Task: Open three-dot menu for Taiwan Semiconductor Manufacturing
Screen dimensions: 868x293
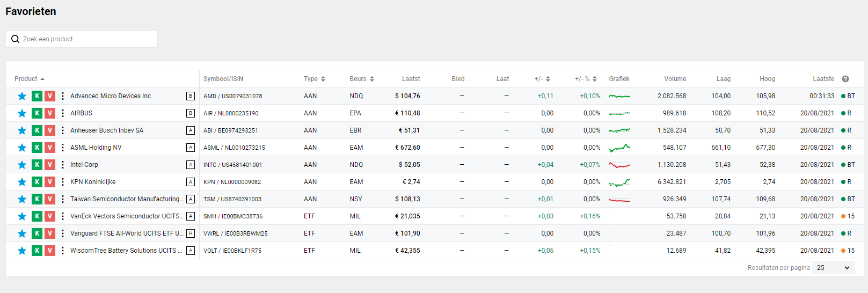Action: pyautogui.click(x=63, y=199)
